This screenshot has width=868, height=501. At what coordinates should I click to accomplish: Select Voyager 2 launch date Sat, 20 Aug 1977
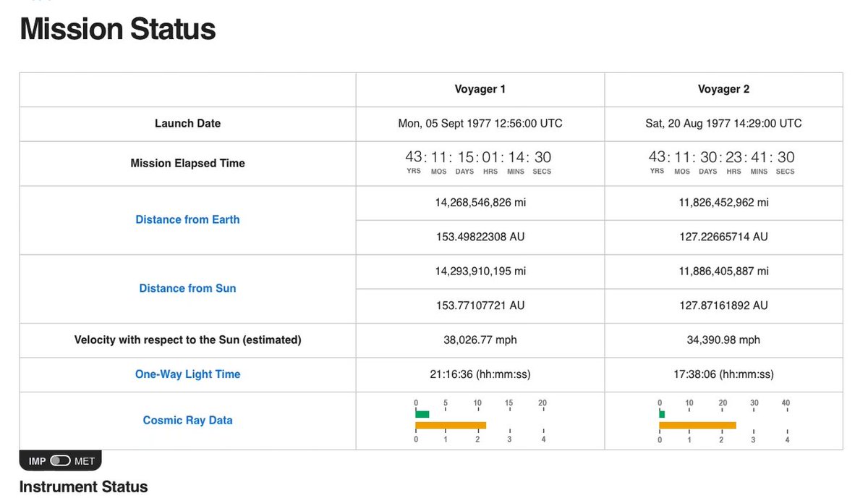723,123
